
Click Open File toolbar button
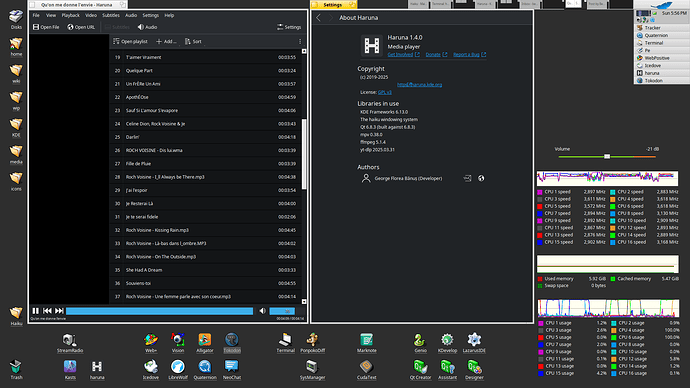click(x=46, y=27)
